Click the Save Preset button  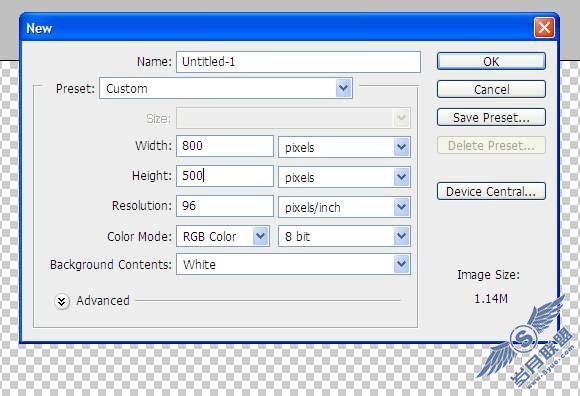(491, 117)
